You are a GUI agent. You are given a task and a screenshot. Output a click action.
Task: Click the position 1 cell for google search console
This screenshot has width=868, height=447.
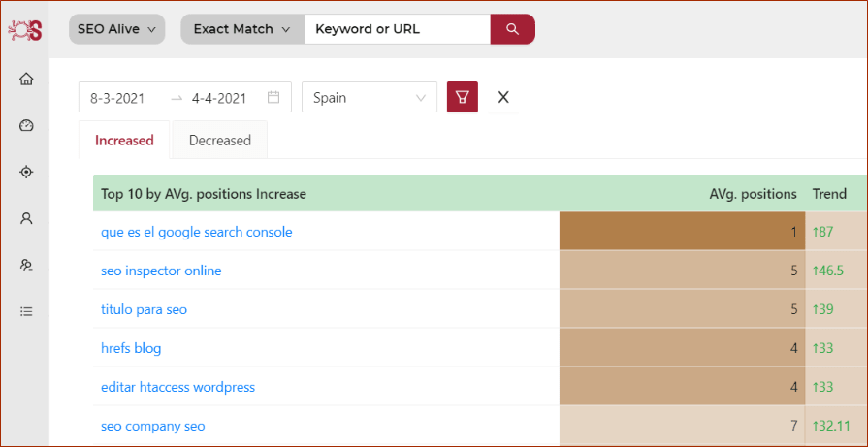(x=682, y=231)
